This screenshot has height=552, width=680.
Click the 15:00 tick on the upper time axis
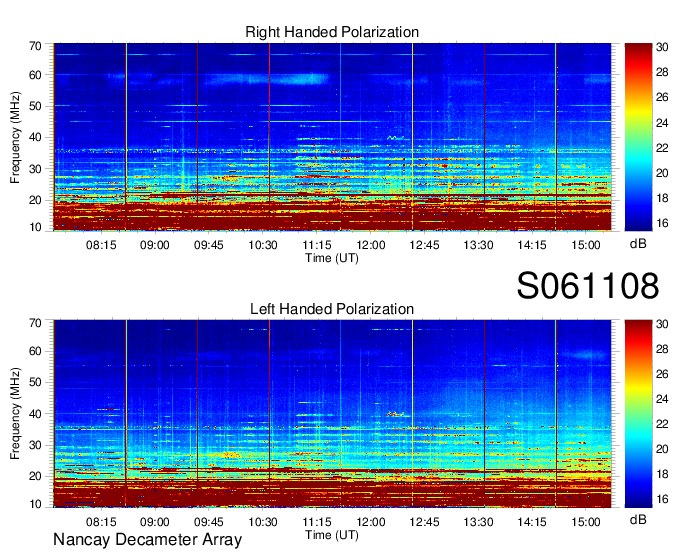tap(586, 245)
